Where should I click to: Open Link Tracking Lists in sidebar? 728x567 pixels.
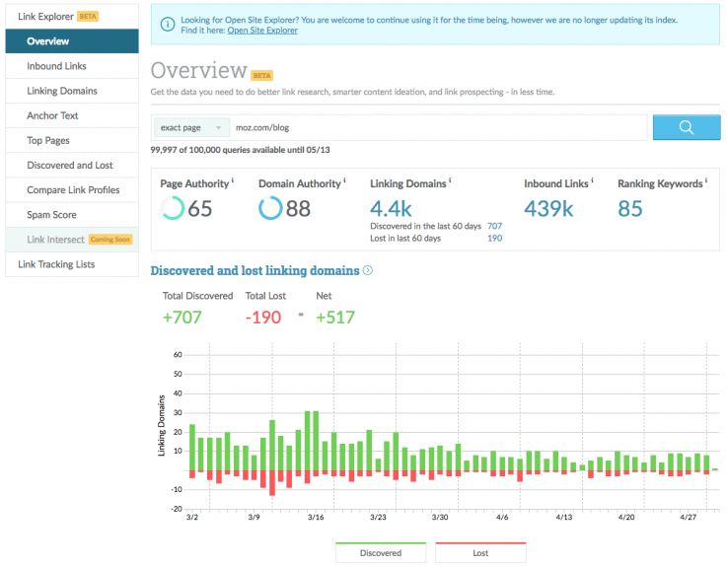click(56, 264)
